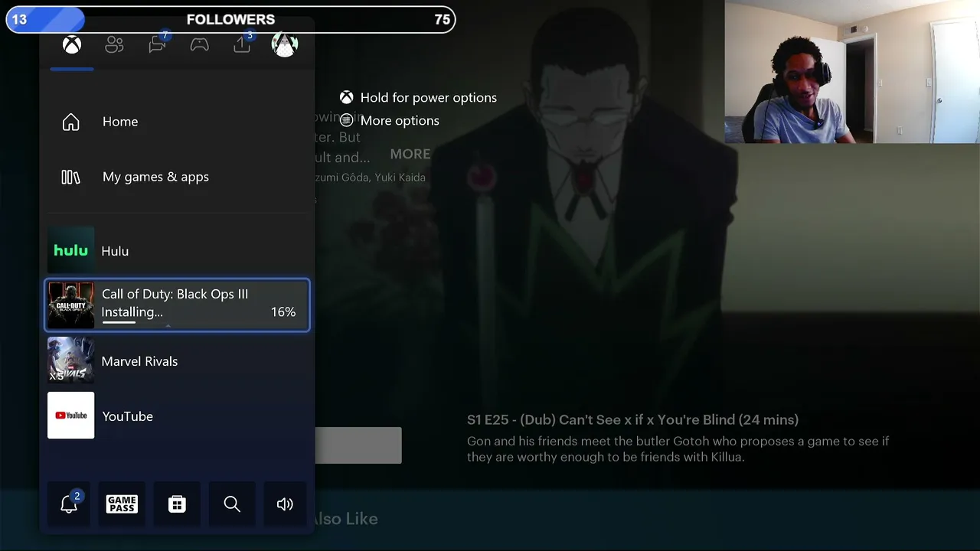Select the Call of Duty: Black Ops III cover art
The width and height of the screenshot is (980, 551).
70,305
